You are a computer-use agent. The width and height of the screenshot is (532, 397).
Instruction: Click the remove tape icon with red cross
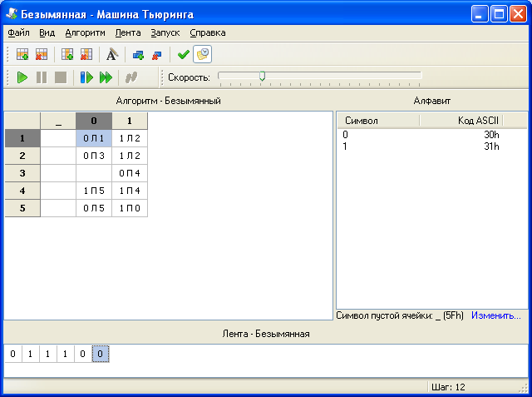click(157, 55)
